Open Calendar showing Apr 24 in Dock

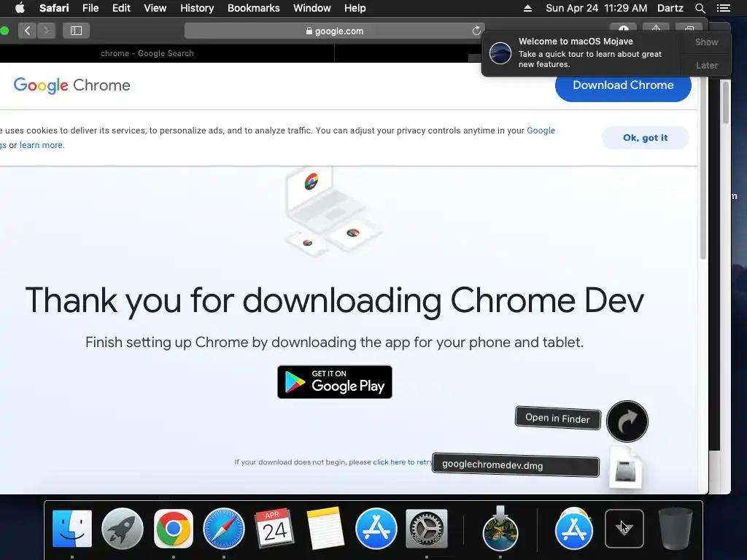coord(274,529)
